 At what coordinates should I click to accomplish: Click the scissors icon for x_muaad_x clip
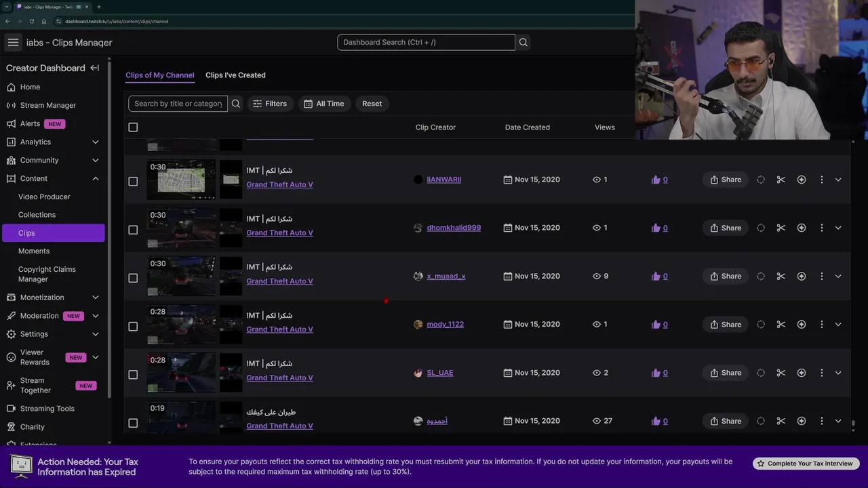click(781, 276)
